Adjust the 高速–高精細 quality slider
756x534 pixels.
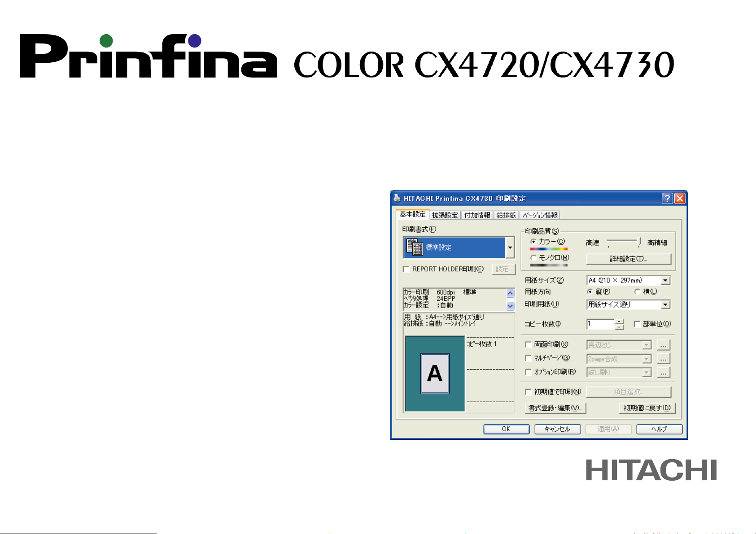[x=639, y=243]
